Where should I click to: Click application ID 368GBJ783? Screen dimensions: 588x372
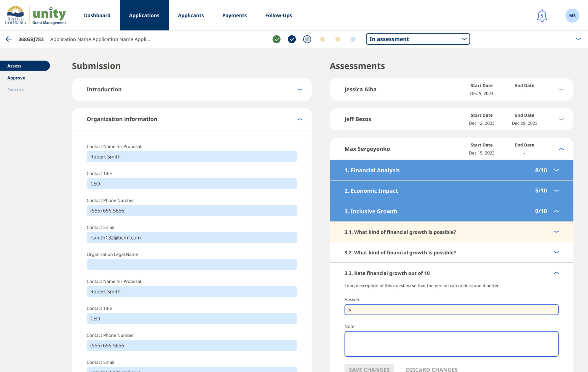pyautogui.click(x=31, y=39)
